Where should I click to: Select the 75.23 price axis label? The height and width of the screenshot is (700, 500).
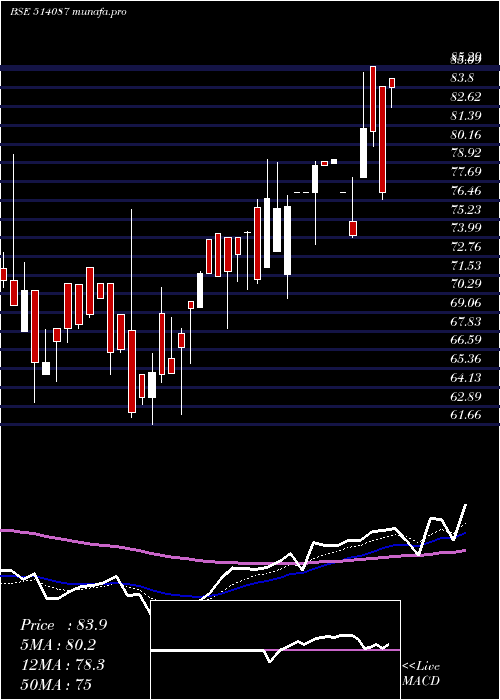pos(467,209)
